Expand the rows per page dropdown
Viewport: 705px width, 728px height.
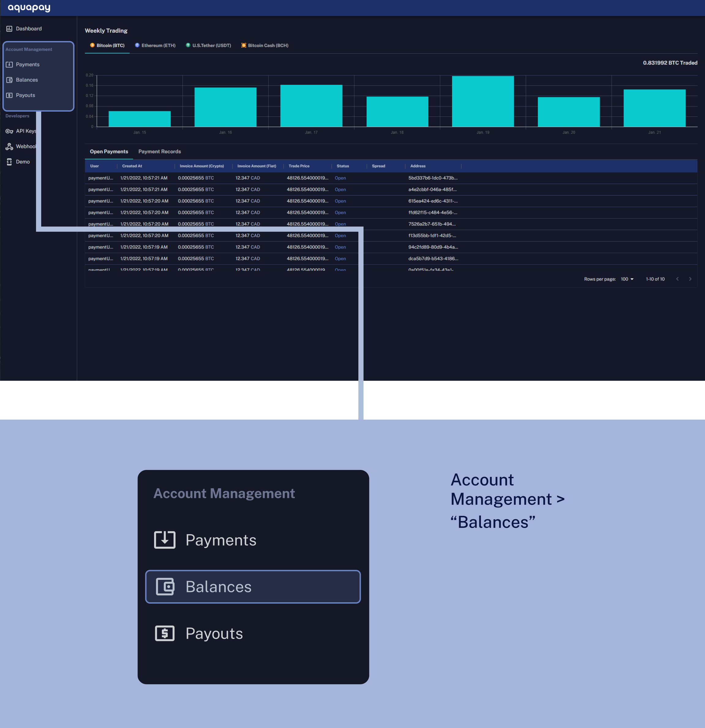[x=627, y=279]
